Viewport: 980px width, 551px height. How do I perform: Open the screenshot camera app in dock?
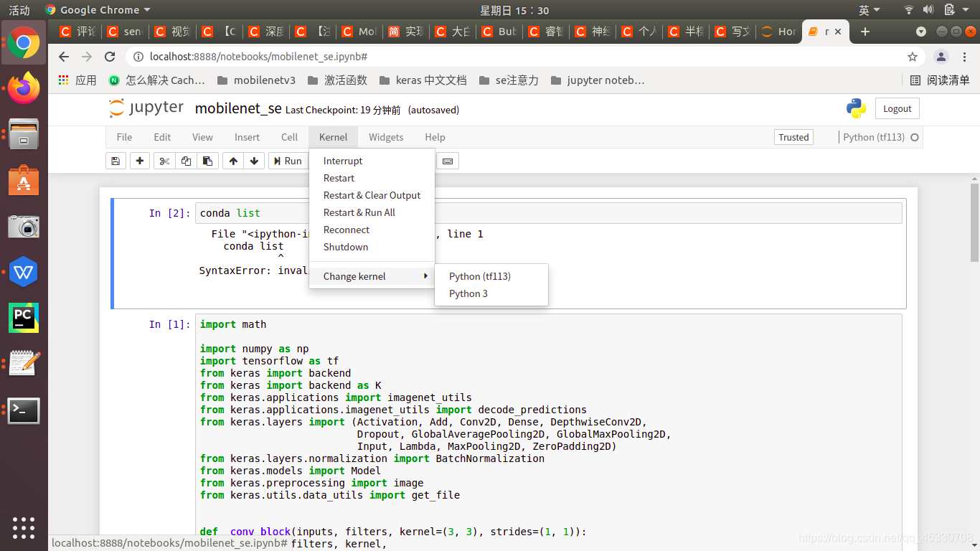pyautogui.click(x=24, y=227)
